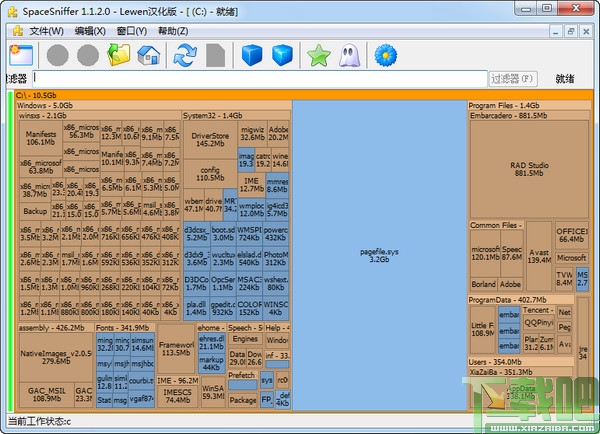Open the 窗口(Y) menu

(132, 31)
